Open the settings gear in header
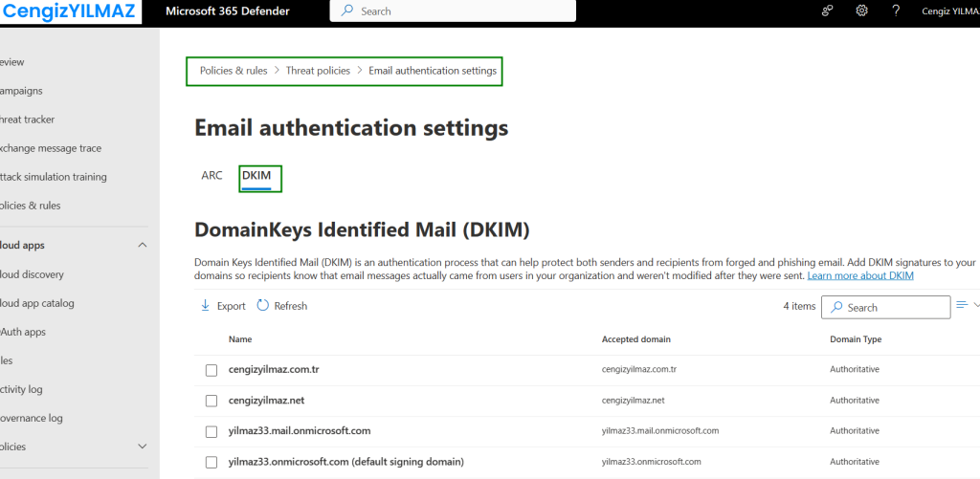This screenshot has height=479, width=980. click(x=861, y=11)
